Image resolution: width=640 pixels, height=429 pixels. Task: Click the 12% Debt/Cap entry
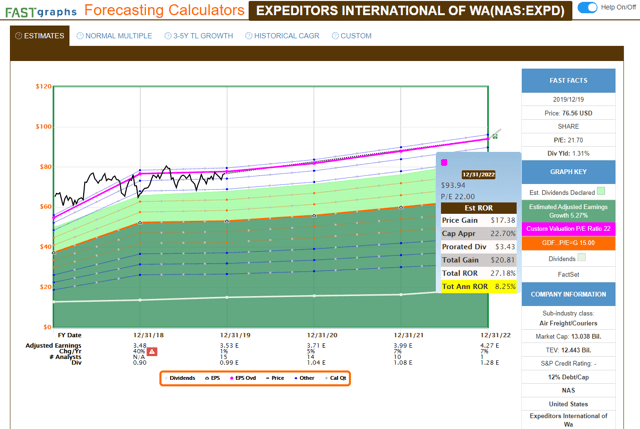pos(568,377)
